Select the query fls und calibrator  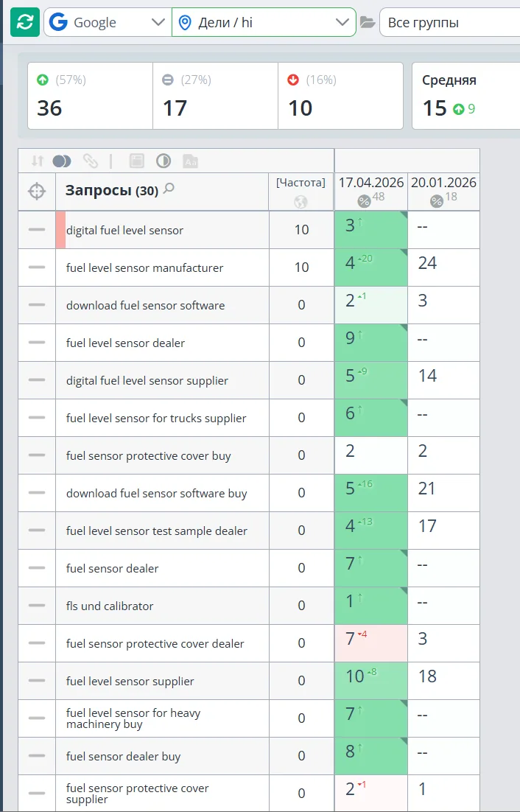110,606
